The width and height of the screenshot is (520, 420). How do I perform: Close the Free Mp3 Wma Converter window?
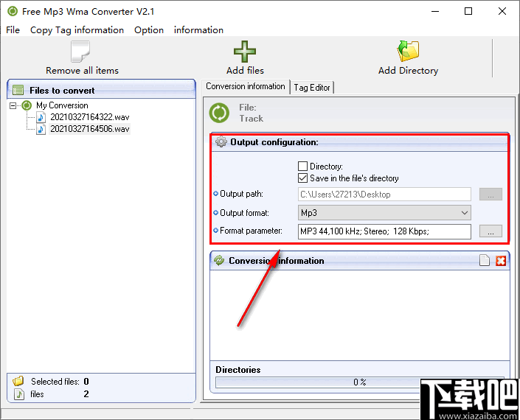(502, 11)
